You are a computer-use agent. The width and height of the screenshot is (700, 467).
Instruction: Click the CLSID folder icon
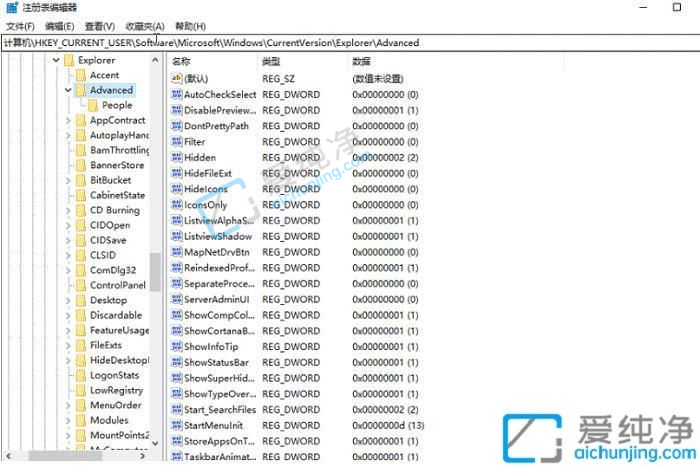(81, 255)
